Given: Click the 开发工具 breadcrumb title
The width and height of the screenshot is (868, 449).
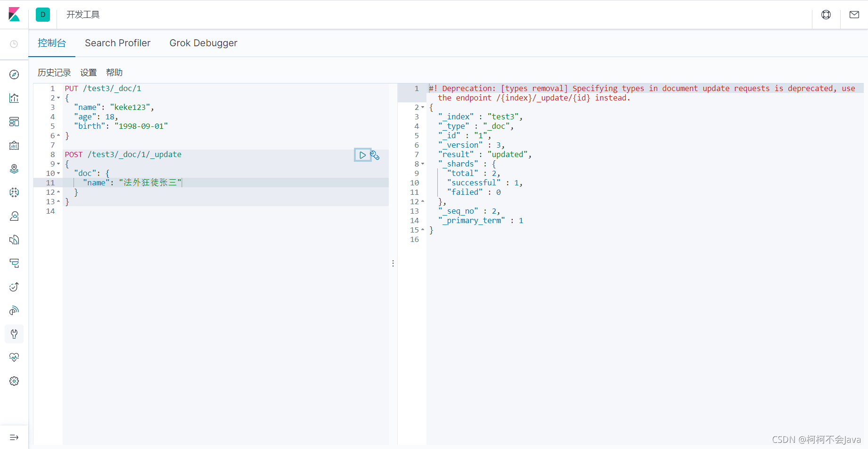Looking at the screenshot, I should (x=83, y=15).
